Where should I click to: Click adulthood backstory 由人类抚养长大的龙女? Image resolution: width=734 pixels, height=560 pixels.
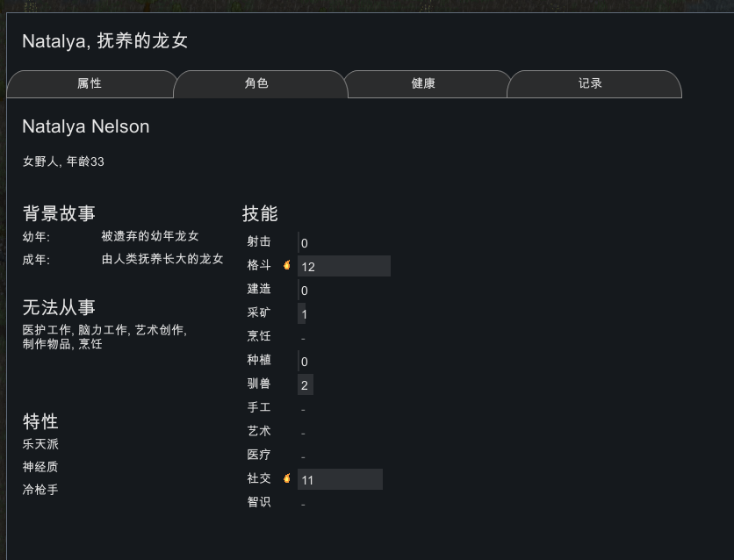pyautogui.click(x=162, y=259)
